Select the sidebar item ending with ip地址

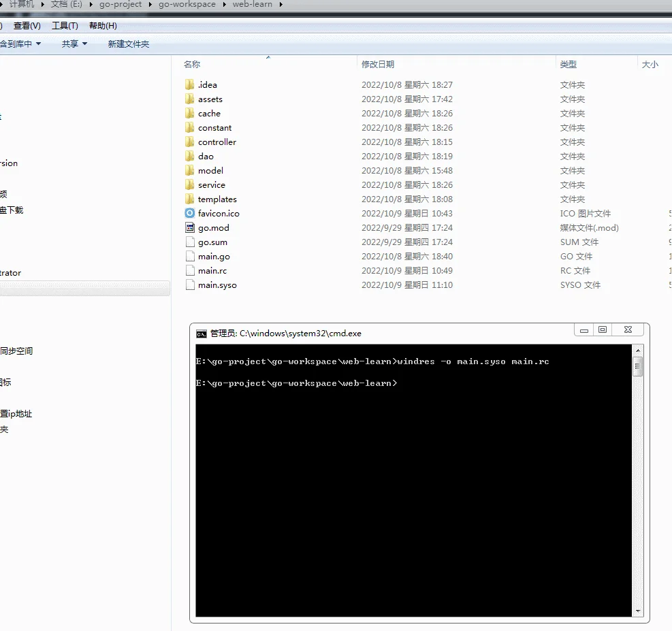click(x=16, y=414)
